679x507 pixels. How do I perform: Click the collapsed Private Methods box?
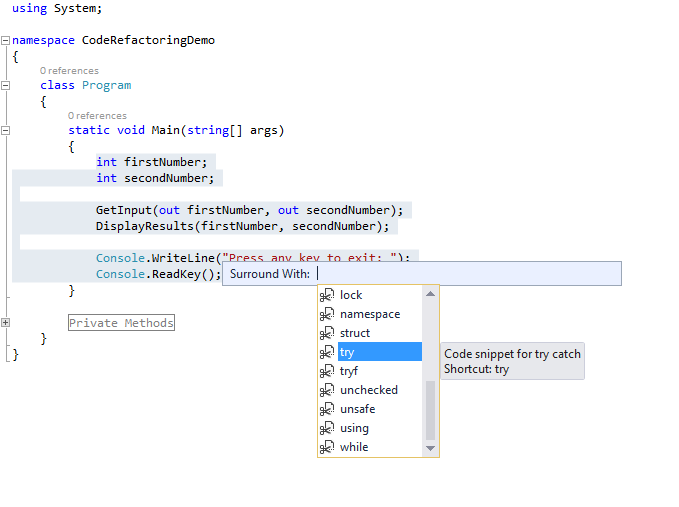click(121, 323)
